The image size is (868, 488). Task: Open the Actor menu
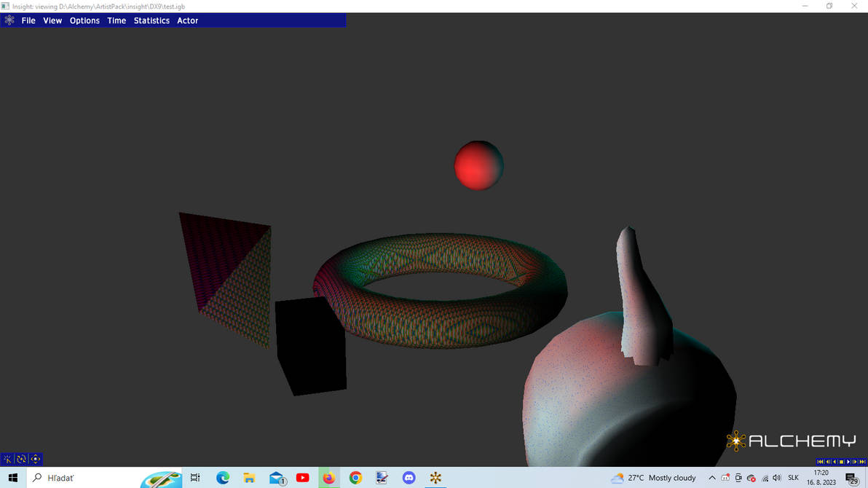(187, 20)
